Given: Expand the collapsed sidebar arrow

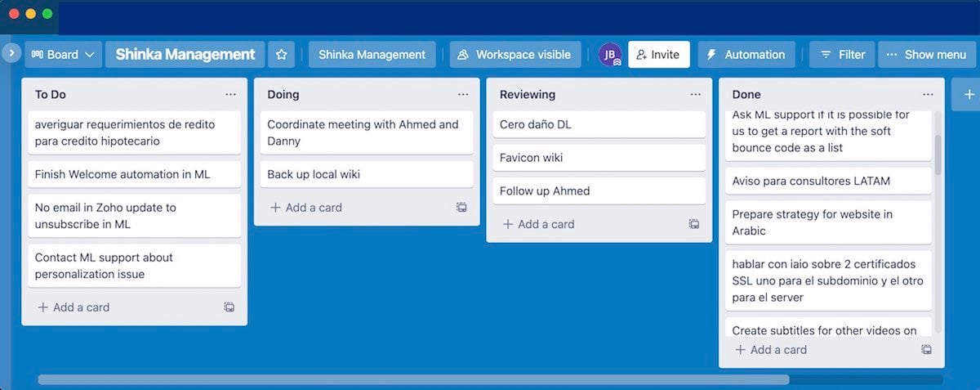Looking at the screenshot, I should pos(11,53).
